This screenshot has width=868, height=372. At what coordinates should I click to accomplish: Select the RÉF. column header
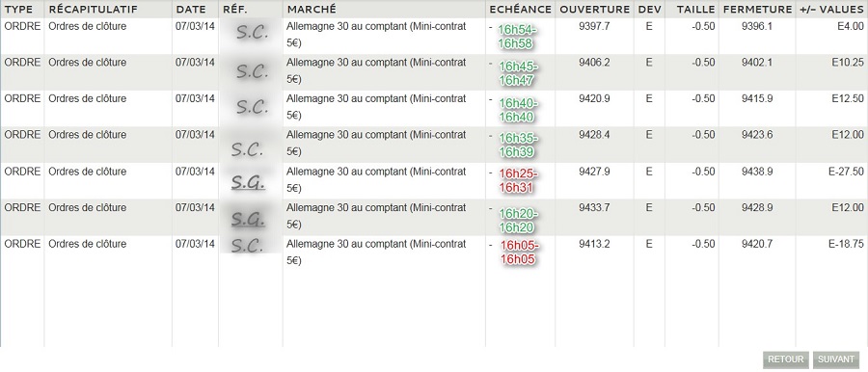234,10
